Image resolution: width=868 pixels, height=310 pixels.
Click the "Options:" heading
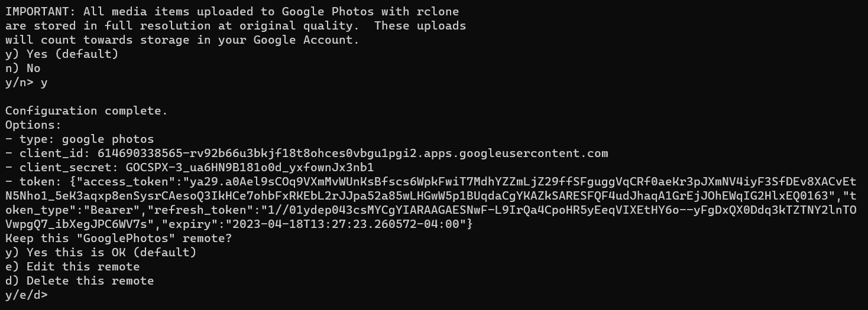point(33,125)
